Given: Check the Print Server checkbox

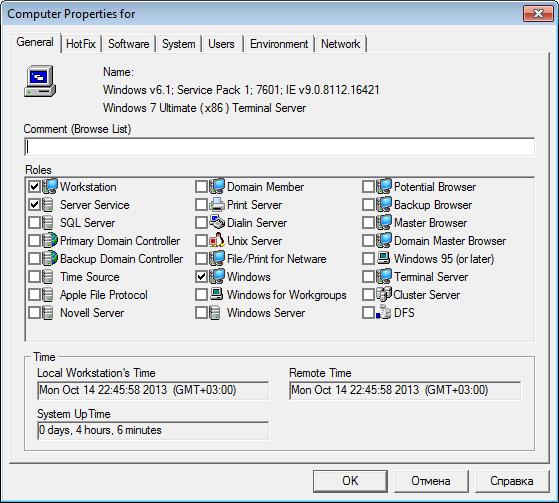Looking at the screenshot, I should [201, 205].
